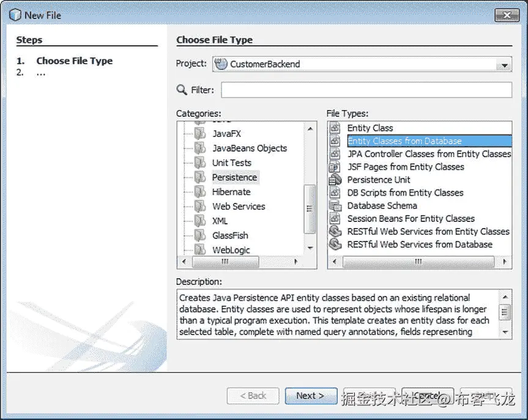528x420 pixels.
Task: Close the New File dialog
Action: click(507, 15)
